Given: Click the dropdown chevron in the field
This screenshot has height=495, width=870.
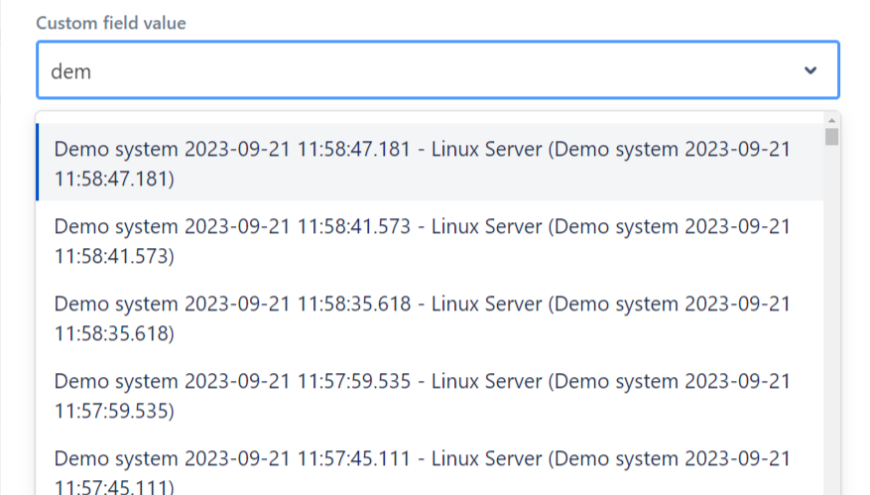Looking at the screenshot, I should [x=810, y=70].
